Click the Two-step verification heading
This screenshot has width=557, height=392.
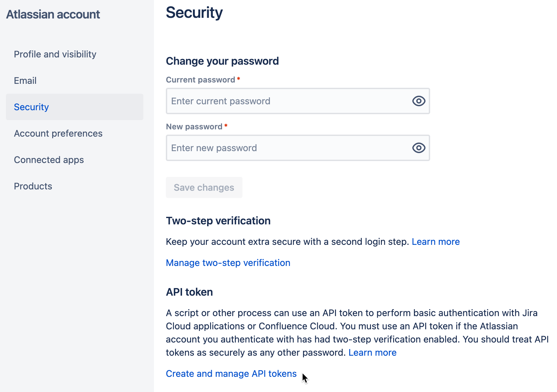(218, 221)
